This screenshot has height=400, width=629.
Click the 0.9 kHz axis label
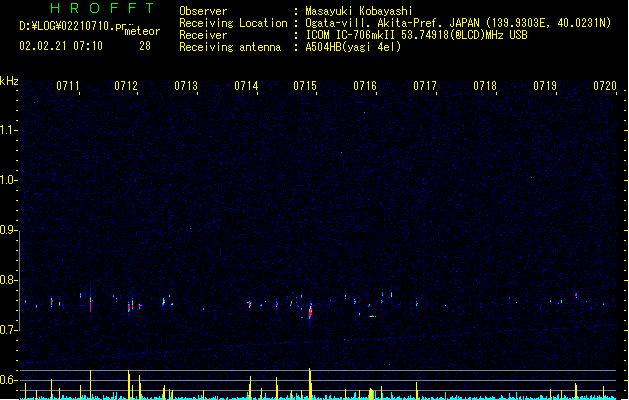(8, 230)
